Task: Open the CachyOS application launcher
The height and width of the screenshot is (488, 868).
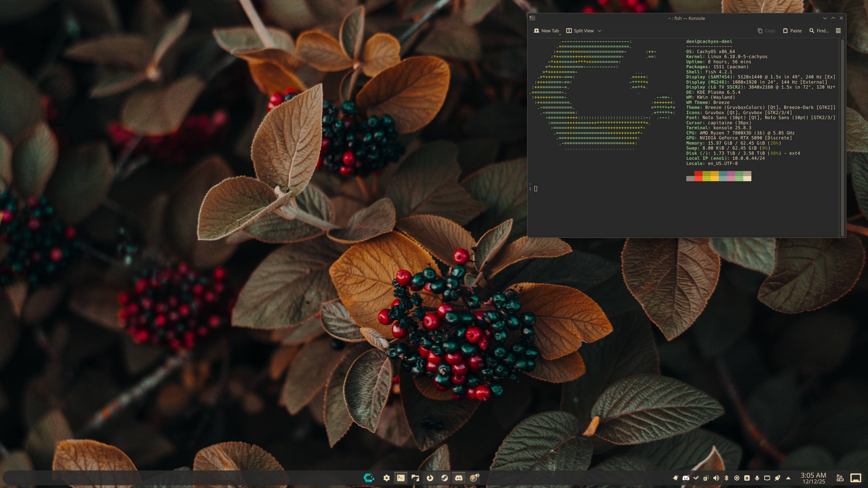Action: click(x=369, y=478)
